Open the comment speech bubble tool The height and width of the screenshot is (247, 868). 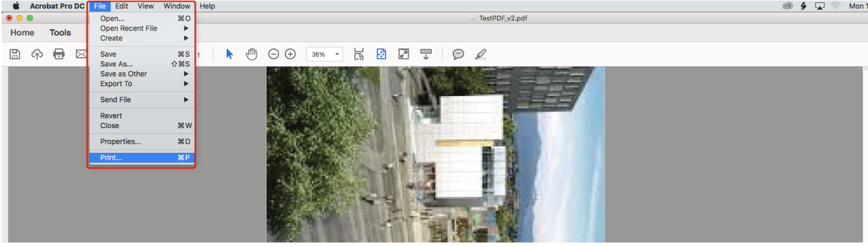tap(458, 54)
